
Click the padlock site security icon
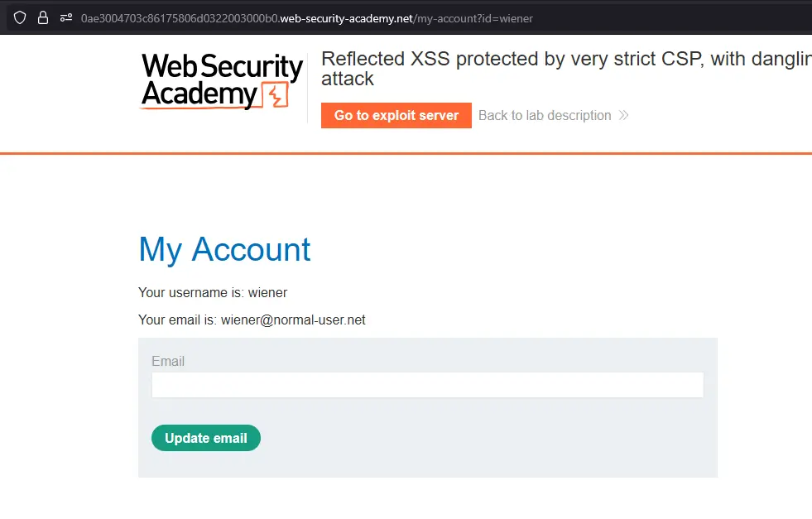43,17
